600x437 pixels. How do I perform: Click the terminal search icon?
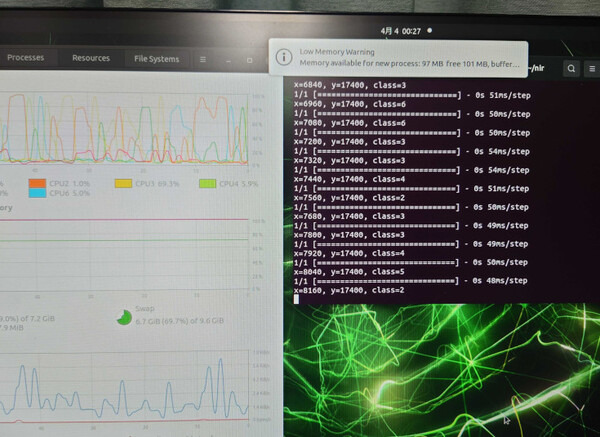[x=571, y=69]
